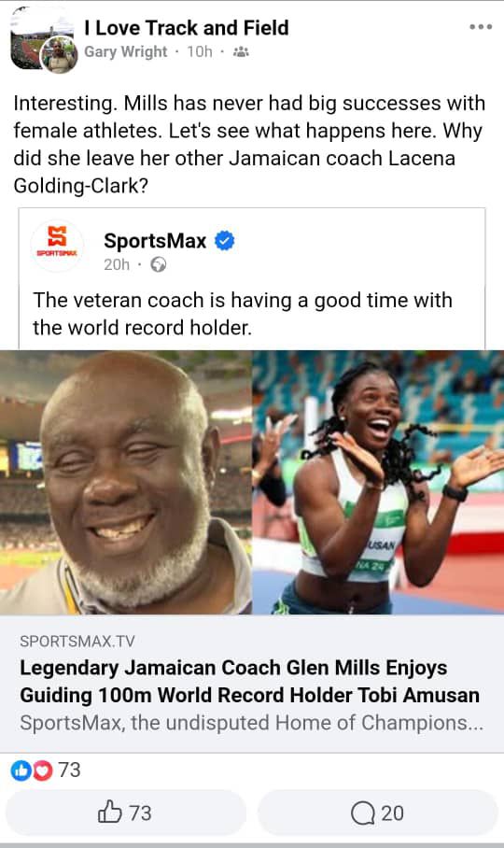Click the public globe icon under SportsMax
Image resolution: width=504 pixels, height=848 pixels.
[x=159, y=265]
